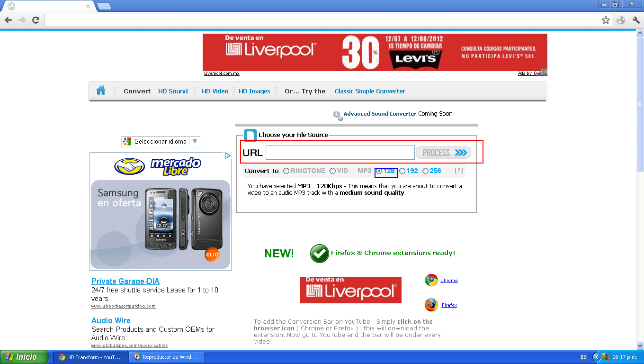Close the current browser tab
Image resolution: width=644 pixels, height=364 pixels.
(88, 6)
